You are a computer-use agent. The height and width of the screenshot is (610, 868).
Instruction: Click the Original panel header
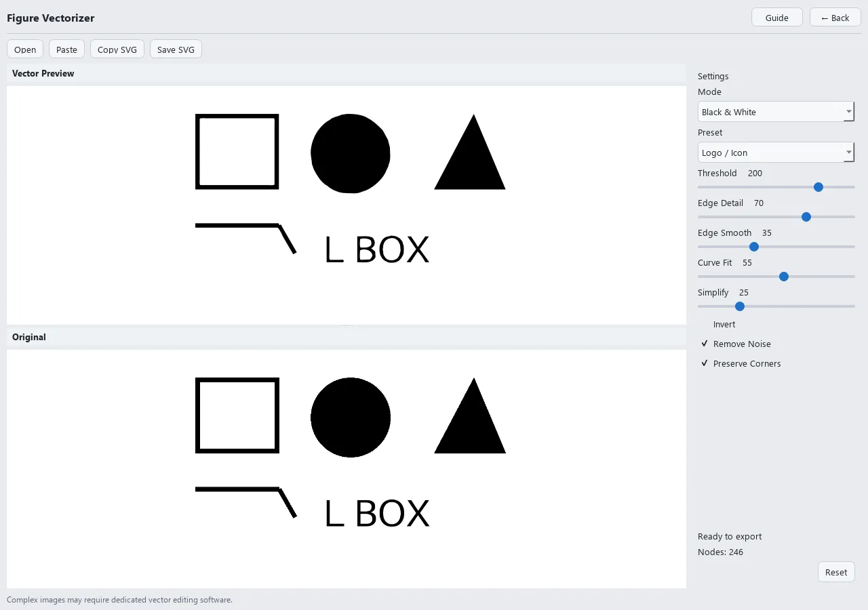point(347,337)
